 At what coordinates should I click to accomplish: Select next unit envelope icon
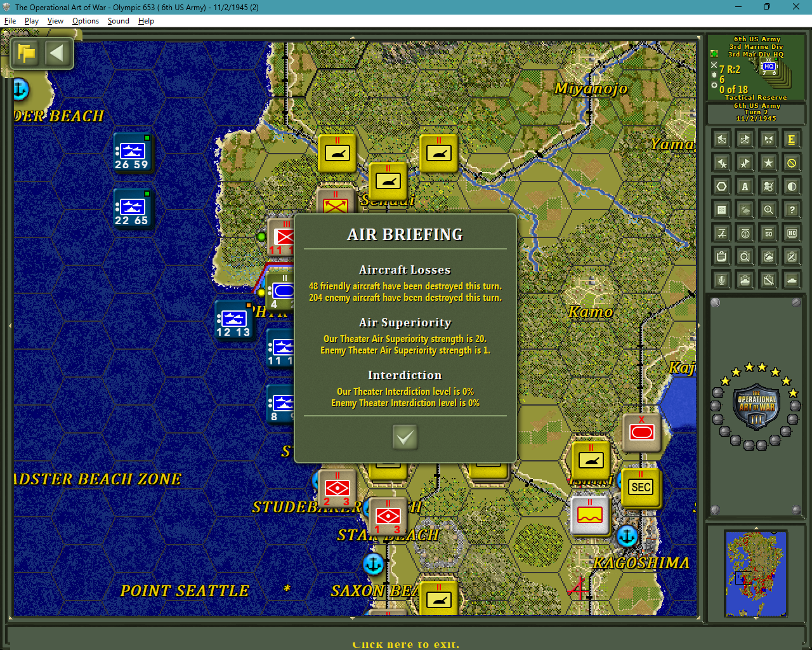pyautogui.click(x=745, y=139)
